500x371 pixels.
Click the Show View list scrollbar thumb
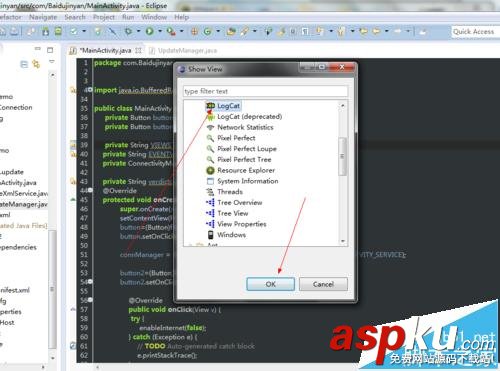342,156
